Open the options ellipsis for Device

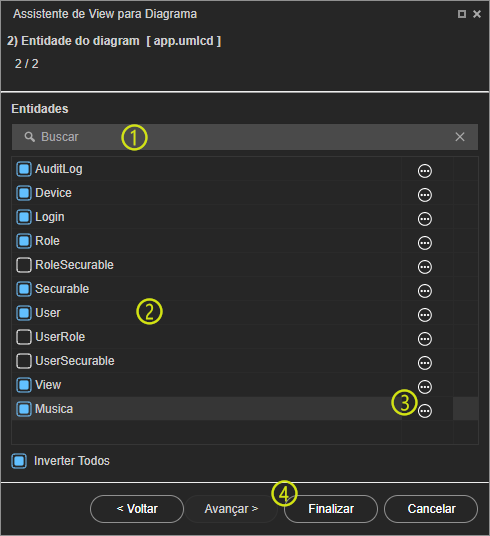pos(425,195)
